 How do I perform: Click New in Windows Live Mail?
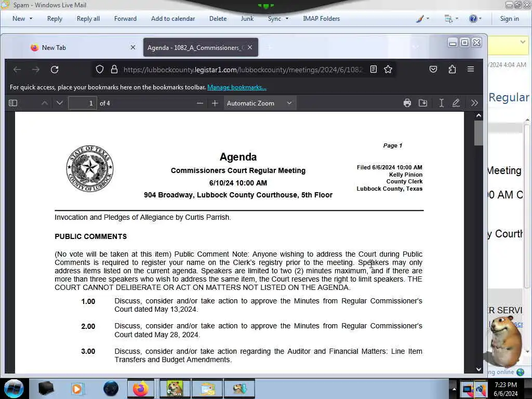tap(19, 19)
